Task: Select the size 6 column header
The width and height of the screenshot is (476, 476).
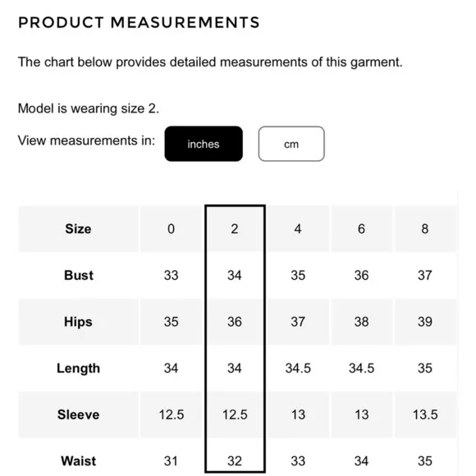Action: (361, 229)
